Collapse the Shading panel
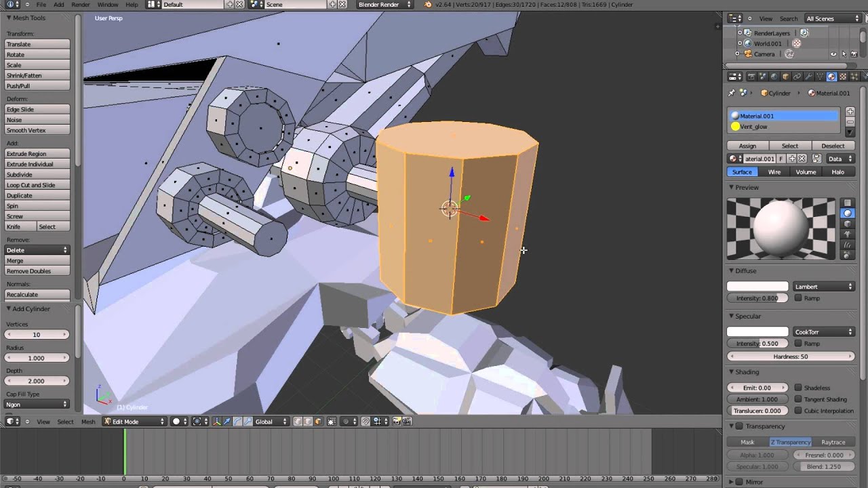This screenshot has width=868, height=488. [732, 372]
